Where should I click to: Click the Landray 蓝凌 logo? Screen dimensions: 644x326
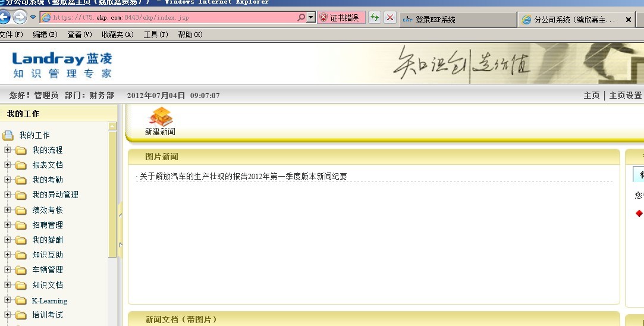pyautogui.click(x=62, y=64)
